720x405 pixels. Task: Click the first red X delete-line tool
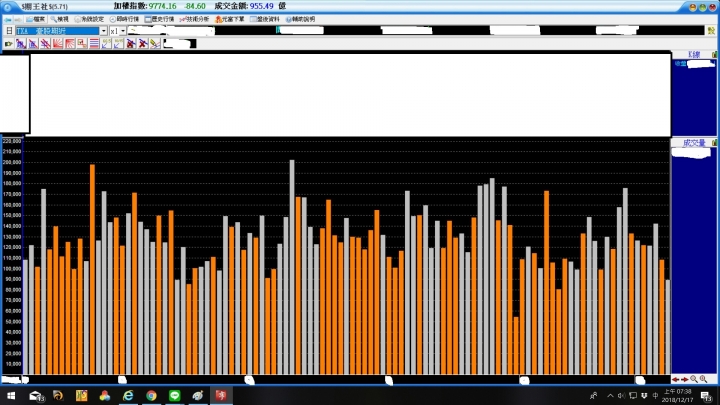coord(131,44)
